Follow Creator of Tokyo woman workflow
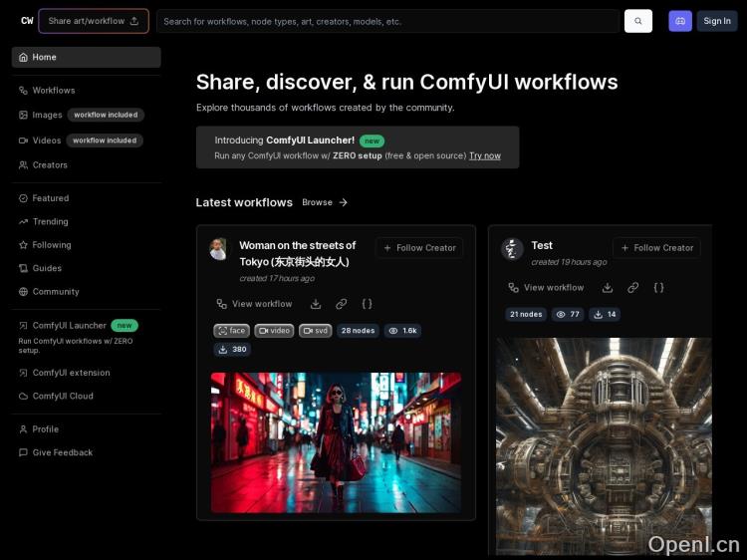 [x=419, y=248]
